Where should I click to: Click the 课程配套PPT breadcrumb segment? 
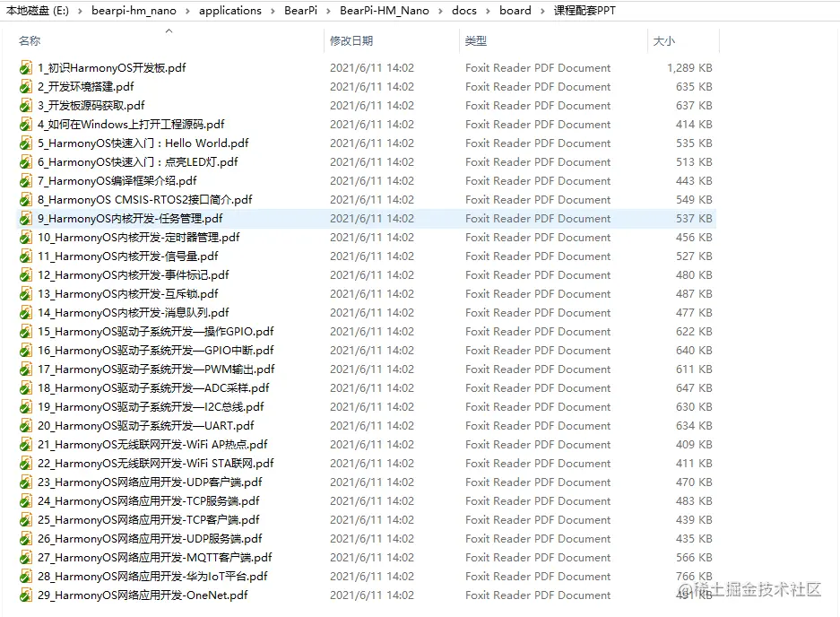[x=585, y=10]
